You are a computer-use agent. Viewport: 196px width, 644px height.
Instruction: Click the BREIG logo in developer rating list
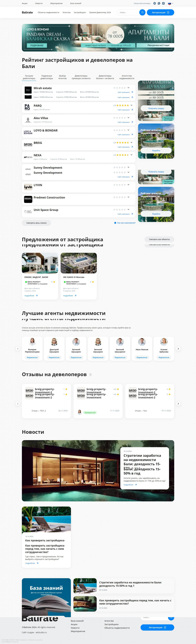point(28,144)
